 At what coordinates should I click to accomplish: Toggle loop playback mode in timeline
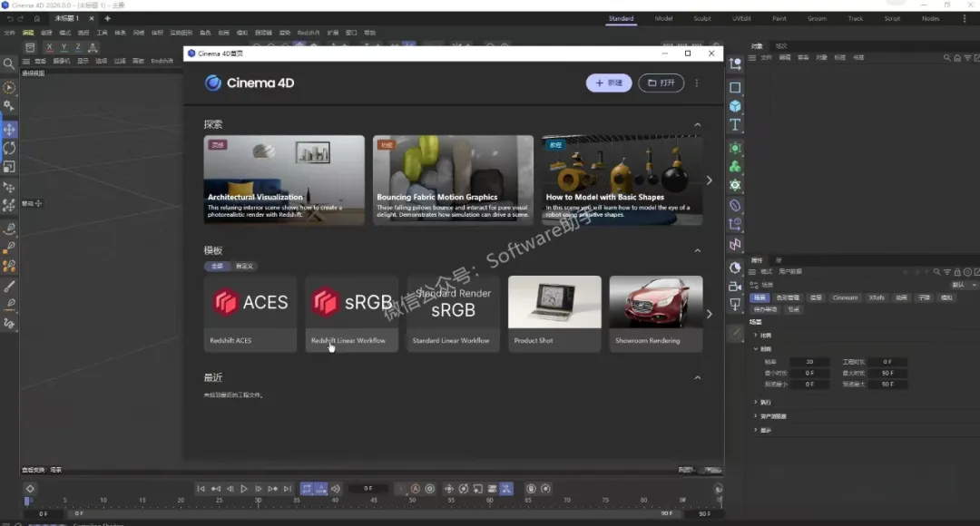(307, 489)
